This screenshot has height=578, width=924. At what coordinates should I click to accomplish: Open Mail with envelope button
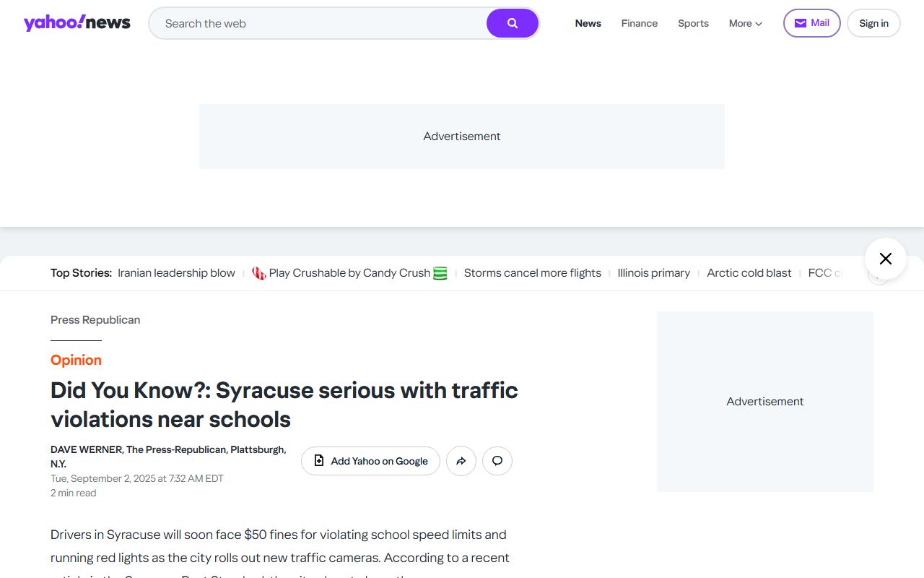pyautogui.click(x=812, y=23)
